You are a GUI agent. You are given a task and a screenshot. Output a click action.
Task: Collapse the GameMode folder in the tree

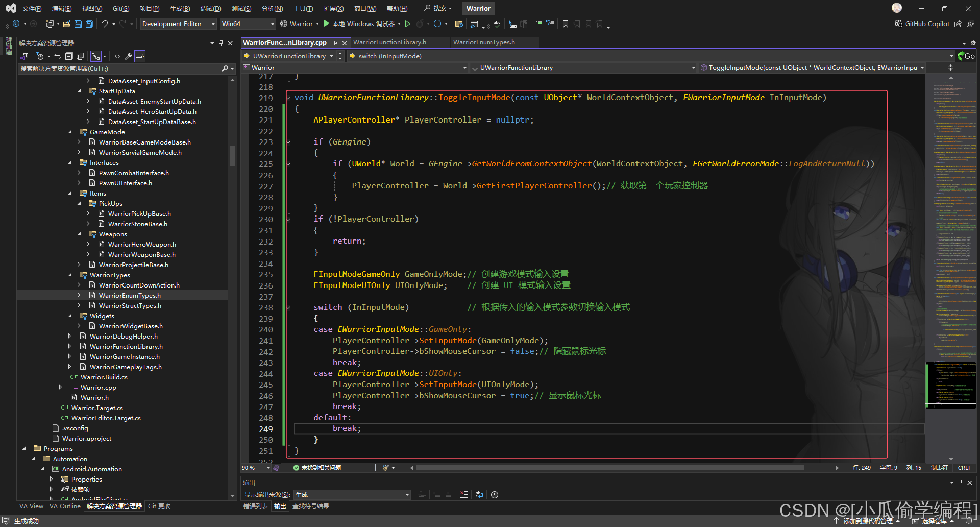pos(70,132)
